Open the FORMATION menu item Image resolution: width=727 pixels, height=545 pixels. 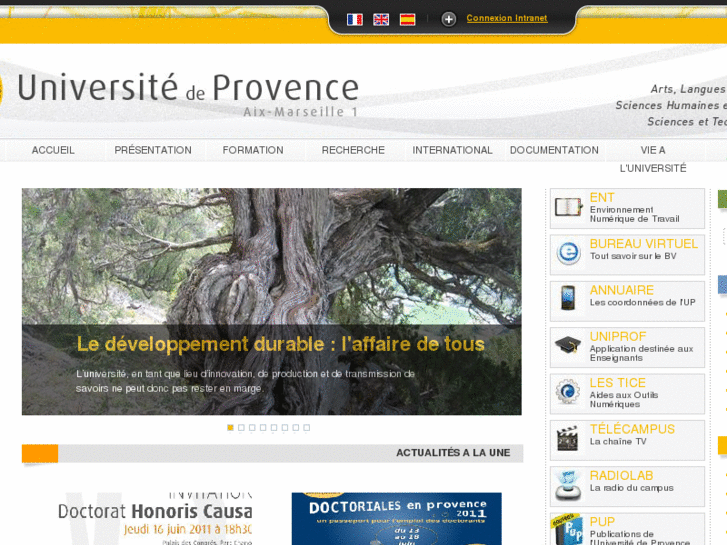click(253, 150)
